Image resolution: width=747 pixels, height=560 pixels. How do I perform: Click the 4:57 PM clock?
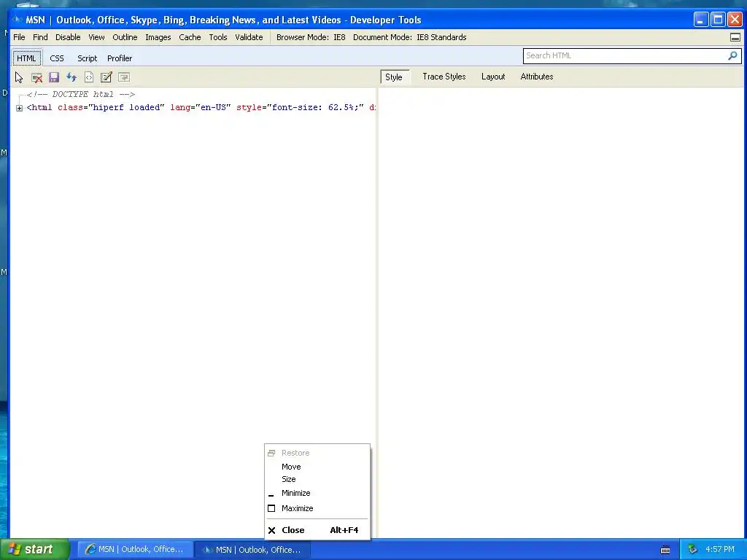(720, 549)
